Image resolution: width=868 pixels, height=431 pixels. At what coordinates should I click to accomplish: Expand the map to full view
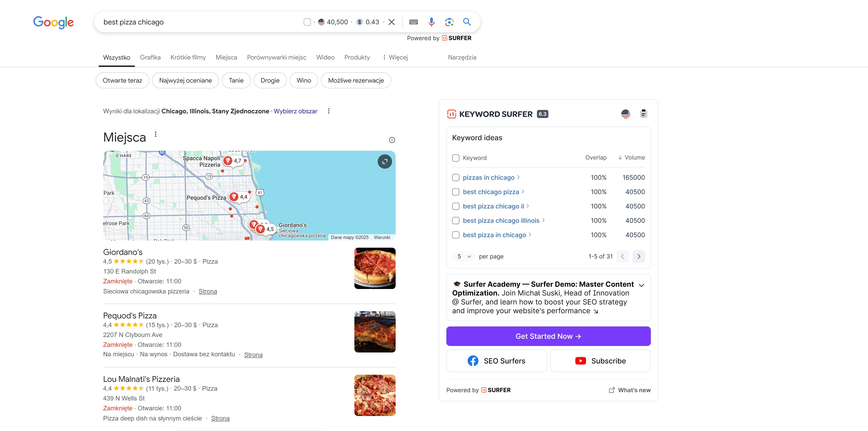tap(384, 161)
